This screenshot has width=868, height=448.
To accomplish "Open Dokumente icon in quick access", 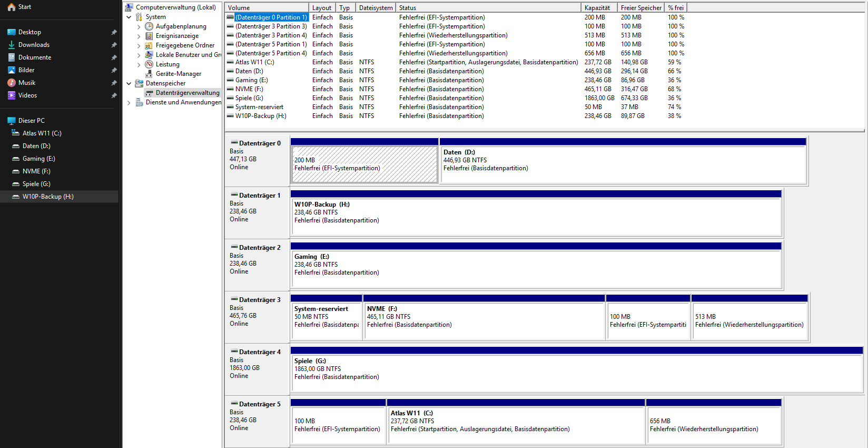I will (x=11, y=57).
